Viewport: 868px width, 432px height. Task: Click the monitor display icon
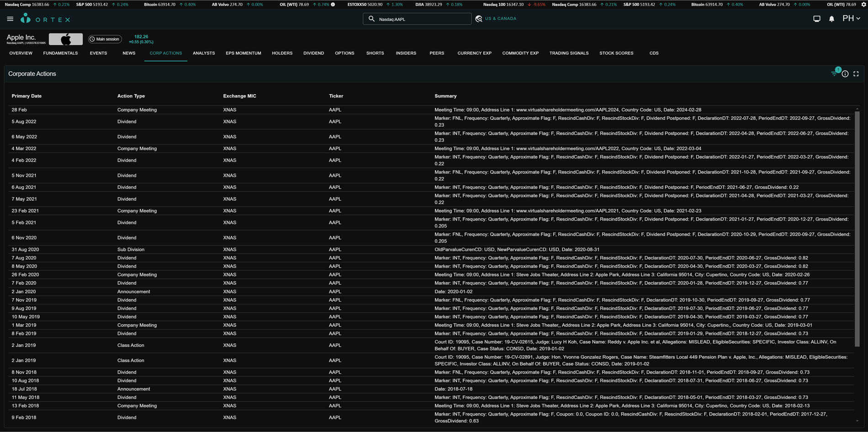pyautogui.click(x=816, y=19)
